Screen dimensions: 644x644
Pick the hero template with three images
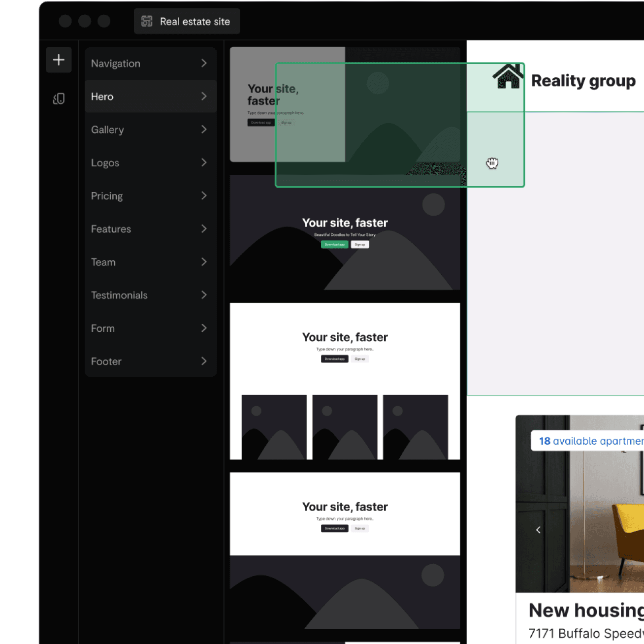(x=345, y=381)
